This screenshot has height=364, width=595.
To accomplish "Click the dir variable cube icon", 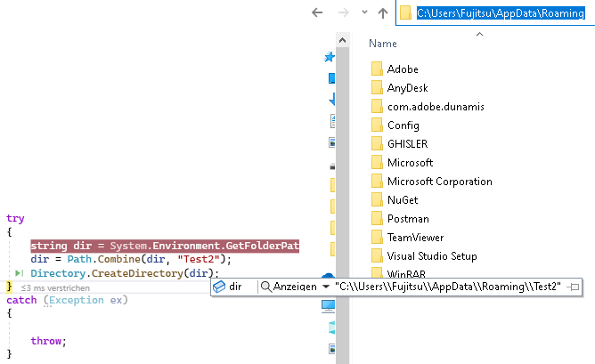I will pos(219,287).
